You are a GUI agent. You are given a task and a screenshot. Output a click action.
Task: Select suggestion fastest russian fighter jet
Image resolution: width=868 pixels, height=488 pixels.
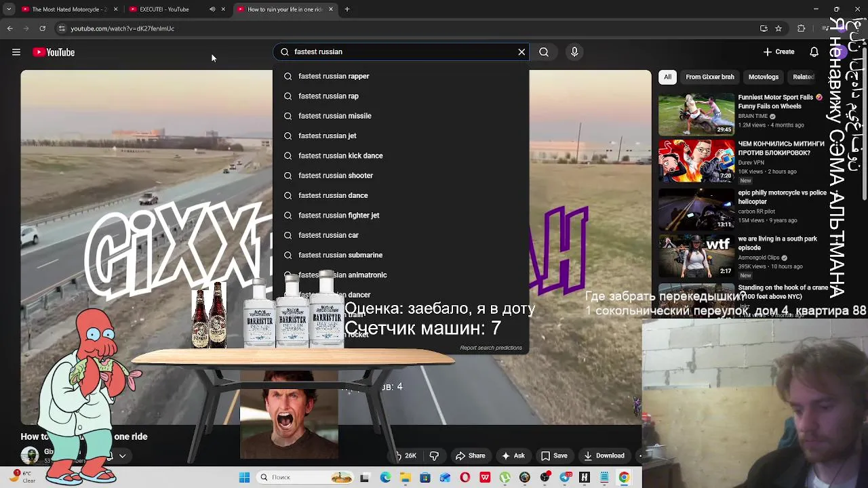tap(401, 216)
